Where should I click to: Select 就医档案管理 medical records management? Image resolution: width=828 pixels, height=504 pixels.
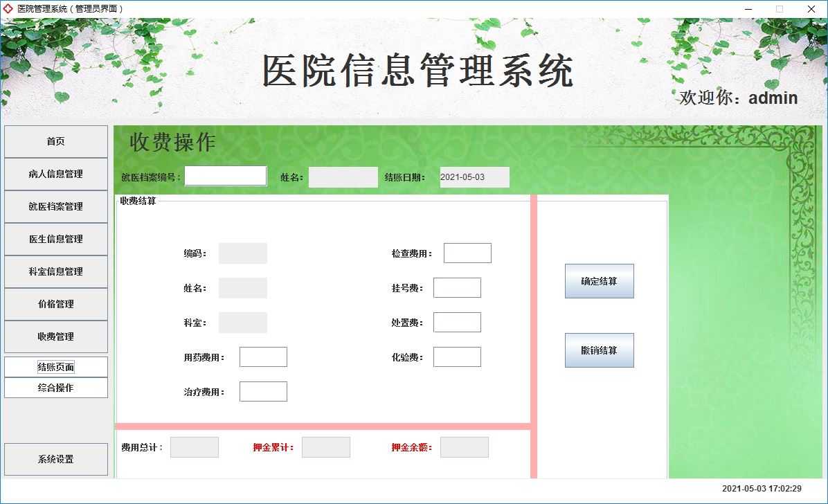pyautogui.click(x=55, y=206)
